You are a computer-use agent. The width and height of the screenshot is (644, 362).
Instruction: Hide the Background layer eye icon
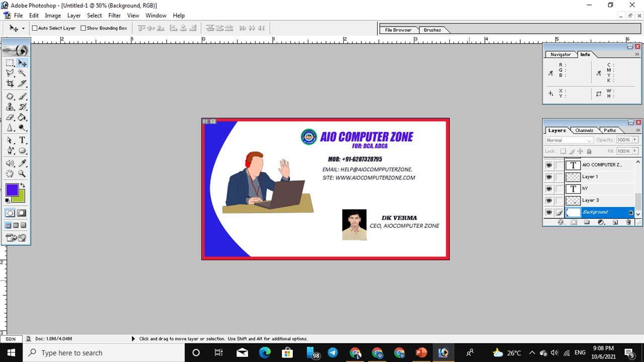click(549, 212)
